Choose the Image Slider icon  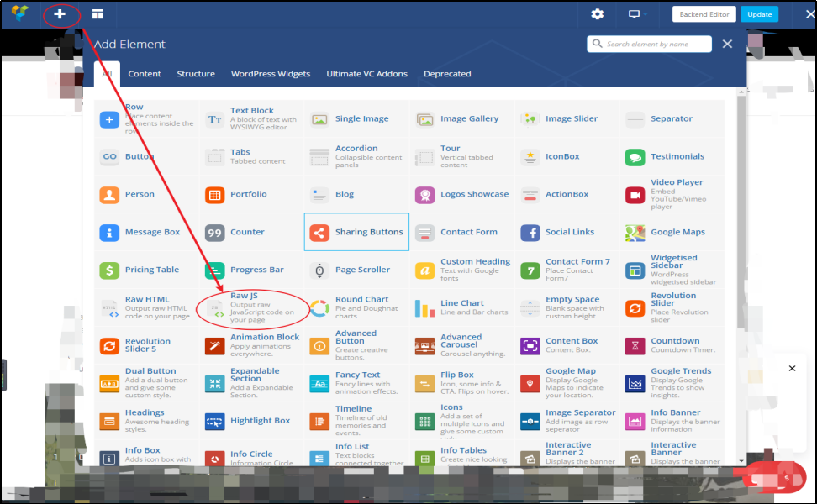[530, 120]
